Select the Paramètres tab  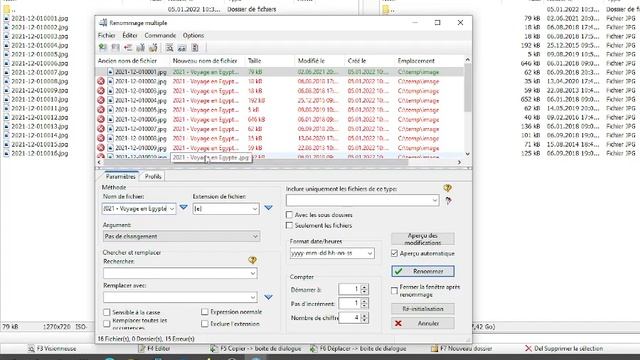click(x=120, y=176)
